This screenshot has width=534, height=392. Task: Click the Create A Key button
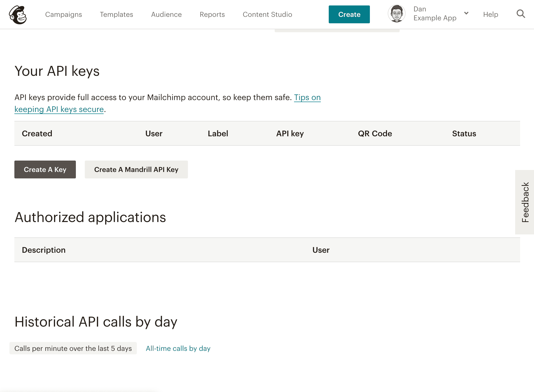pos(45,169)
